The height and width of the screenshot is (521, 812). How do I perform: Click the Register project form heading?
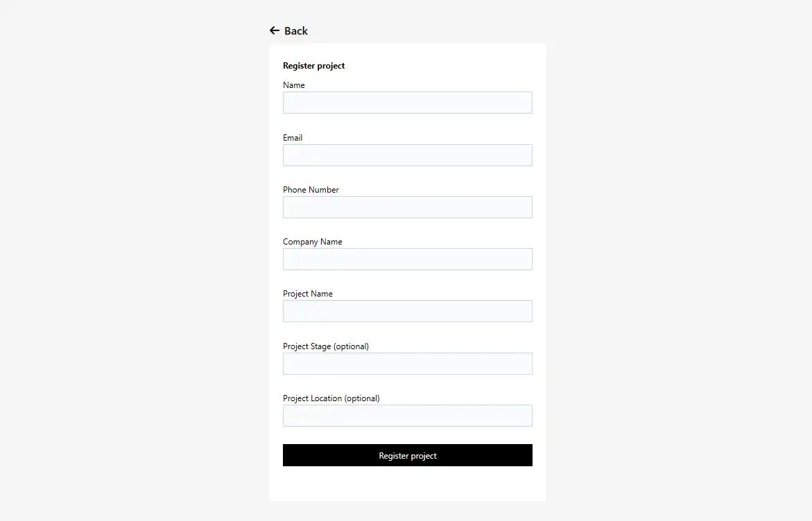[x=313, y=65]
